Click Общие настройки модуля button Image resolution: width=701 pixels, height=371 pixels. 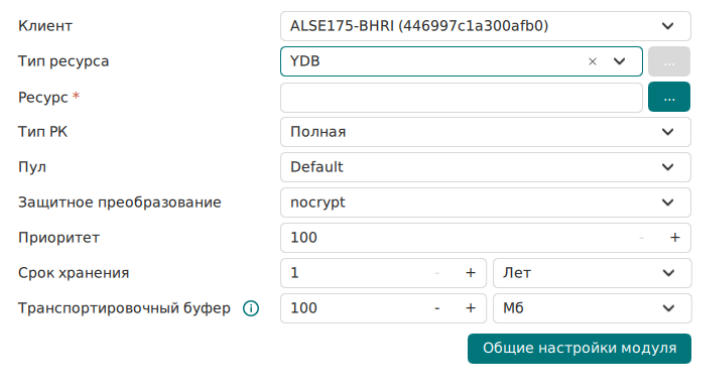(x=579, y=348)
